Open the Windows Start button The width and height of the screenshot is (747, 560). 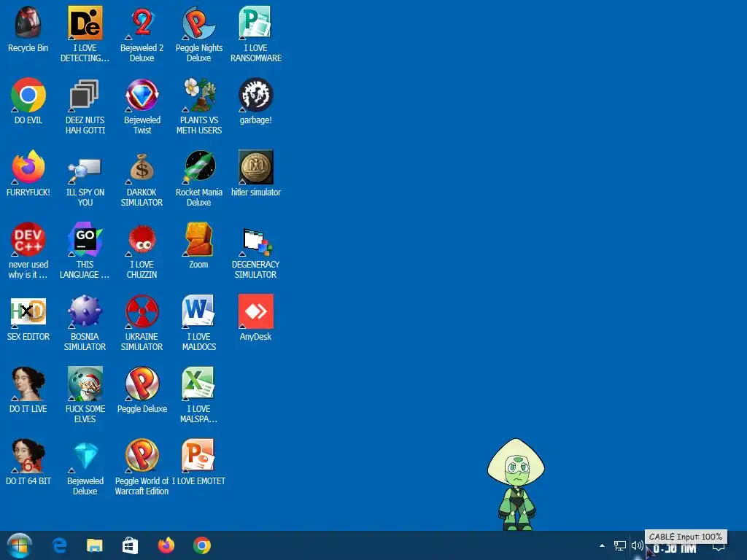pos(20,545)
